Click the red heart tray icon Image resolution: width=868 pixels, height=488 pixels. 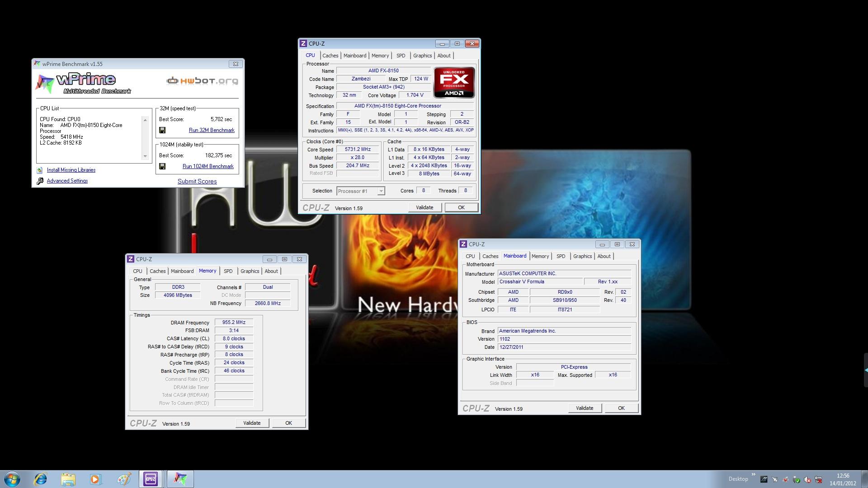pos(786,480)
